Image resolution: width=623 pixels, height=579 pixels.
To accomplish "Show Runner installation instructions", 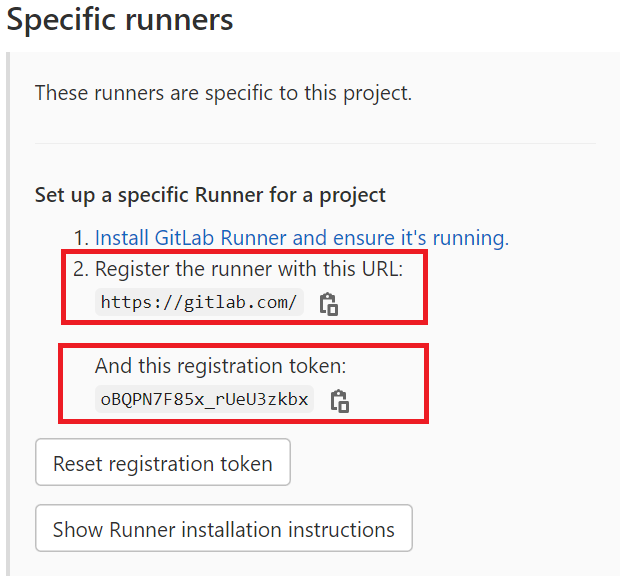I will pyautogui.click(x=223, y=529).
